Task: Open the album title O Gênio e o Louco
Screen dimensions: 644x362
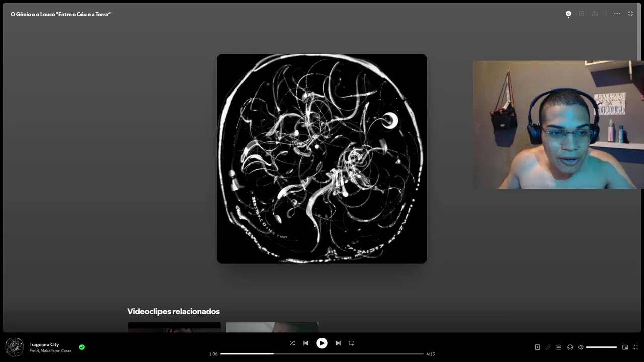Action: [x=60, y=14]
